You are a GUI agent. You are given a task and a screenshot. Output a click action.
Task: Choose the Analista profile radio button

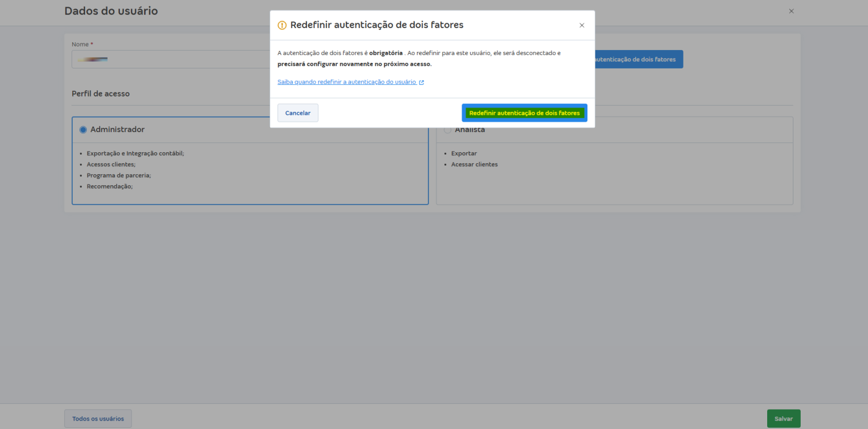(x=447, y=129)
